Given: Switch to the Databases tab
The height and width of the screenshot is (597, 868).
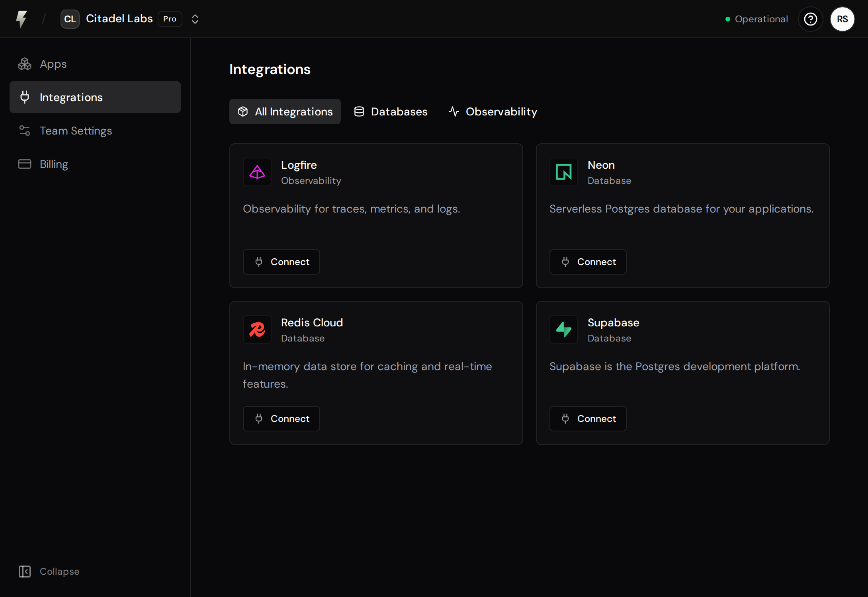Looking at the screenshot, I should pyautogui.click(x=391, y=111).
